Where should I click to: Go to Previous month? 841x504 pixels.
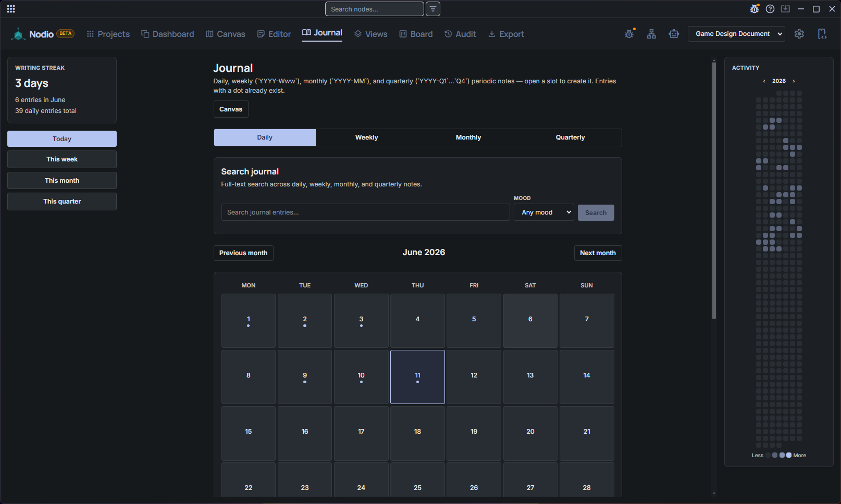(243, 253)
